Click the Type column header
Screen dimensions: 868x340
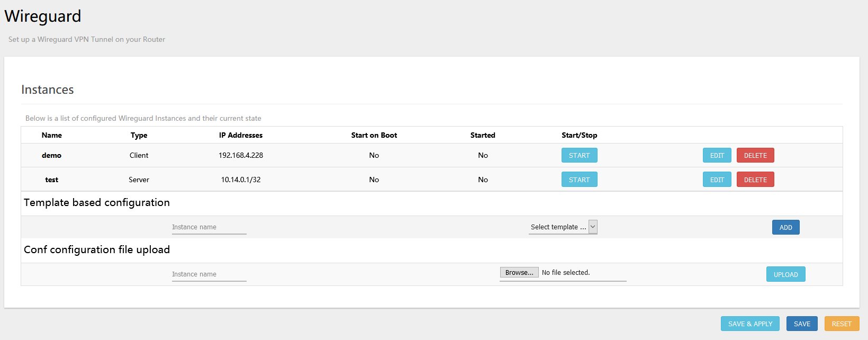click(139, 135)
